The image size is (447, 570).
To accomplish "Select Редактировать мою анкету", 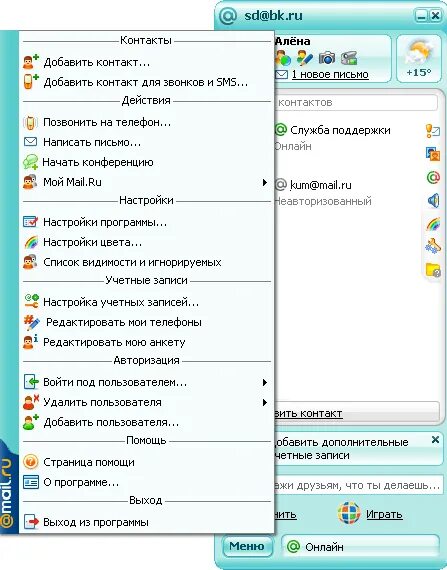I will pyautogui.click(x=147, y=342).
